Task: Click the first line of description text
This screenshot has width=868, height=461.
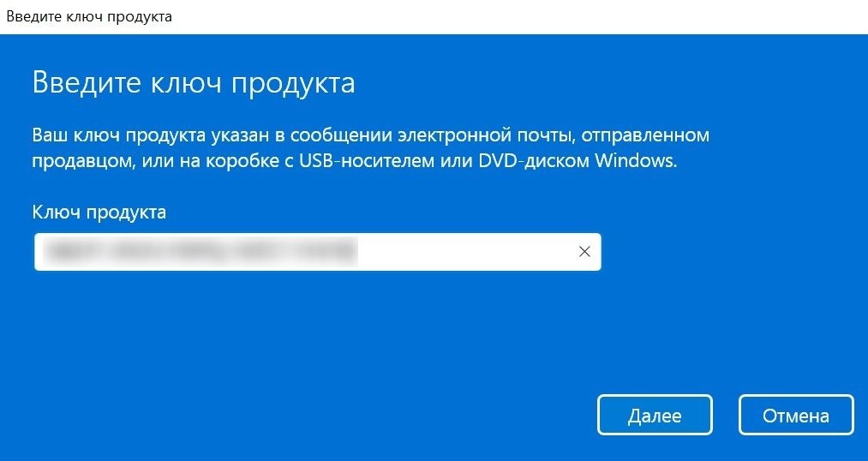Action: 370,135
